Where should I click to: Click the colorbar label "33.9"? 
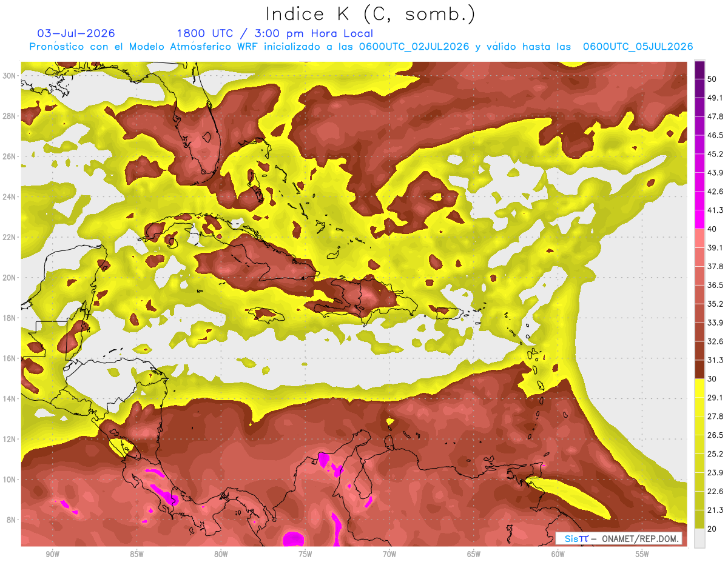716,323
